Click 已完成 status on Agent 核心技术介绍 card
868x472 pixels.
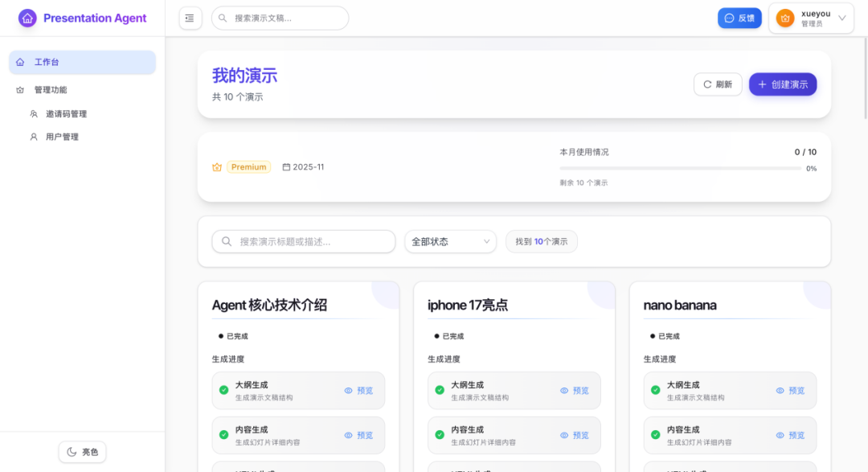point(233,336)
